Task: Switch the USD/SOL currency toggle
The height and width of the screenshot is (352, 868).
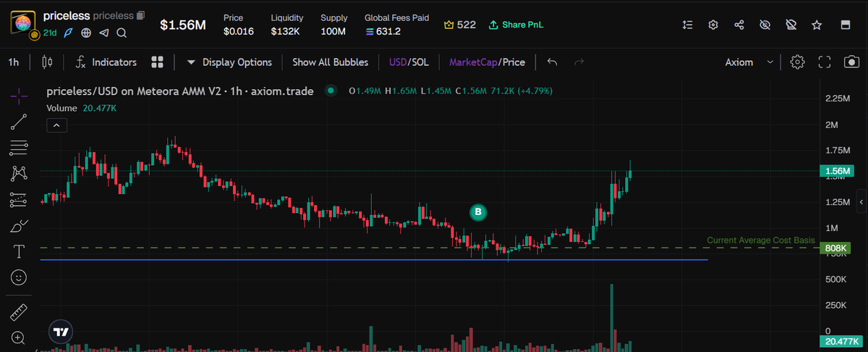Action: pos(409,62)
